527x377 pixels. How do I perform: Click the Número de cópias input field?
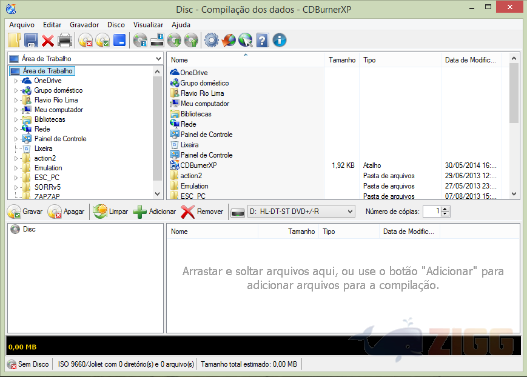click(432, 212)
